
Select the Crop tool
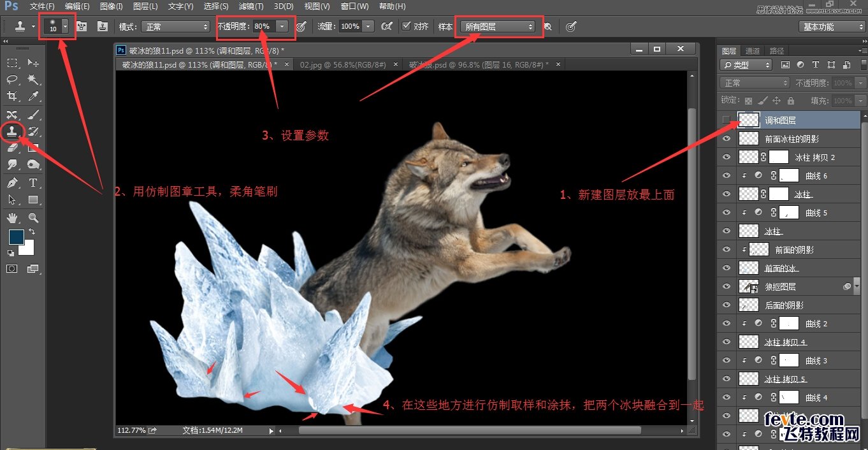(x=12, y=96)
